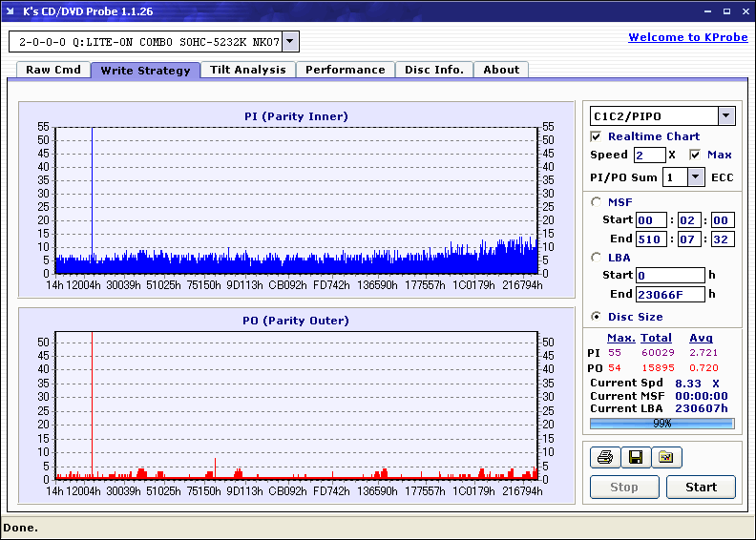The height and width of the screenshot is (540, 756).
Task: Select the LBA radio option
Action: click(x=597, y=257)
